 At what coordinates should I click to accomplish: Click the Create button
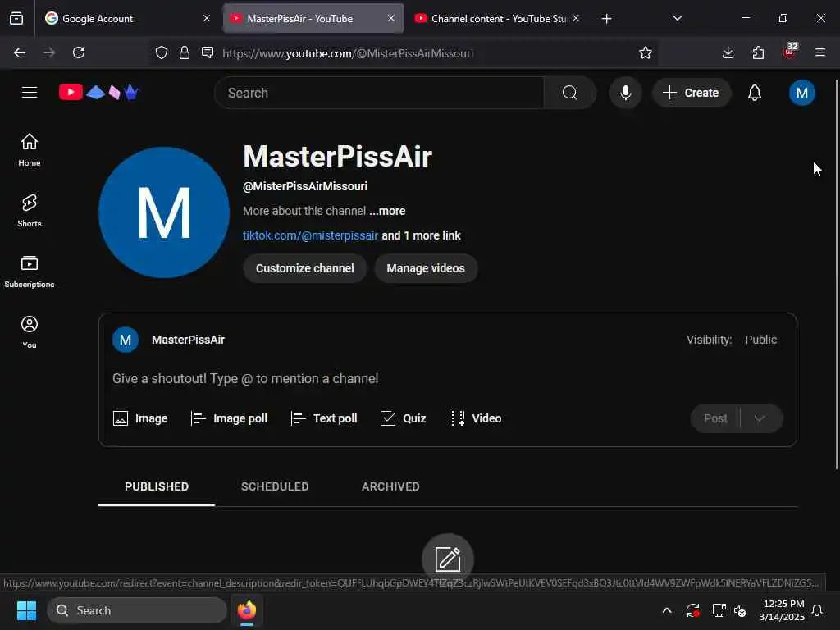click(x=691, y=93)
